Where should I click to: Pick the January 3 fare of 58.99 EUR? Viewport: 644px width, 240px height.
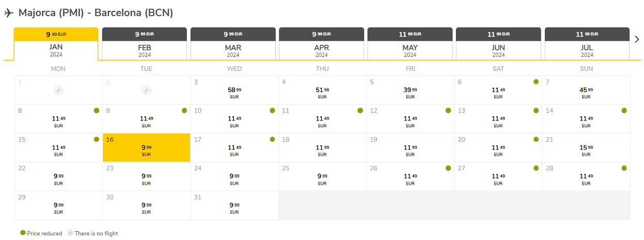tap(234, 90)
